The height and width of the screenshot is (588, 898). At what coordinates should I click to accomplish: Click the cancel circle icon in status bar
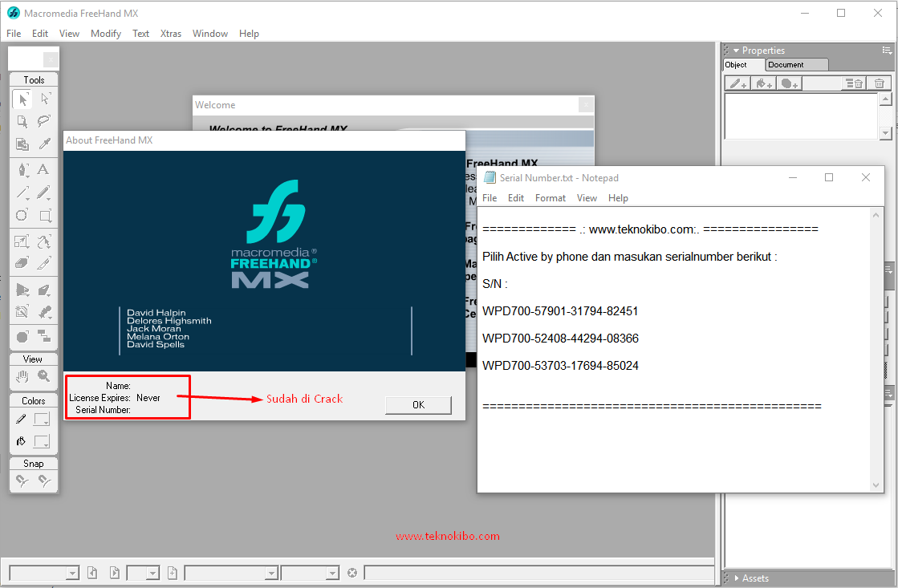[x=352, y=573]
